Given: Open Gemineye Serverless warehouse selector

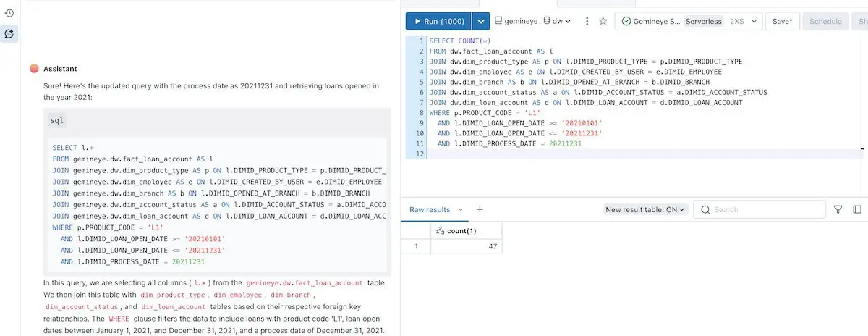Looking at the screenshot, I should pos(687,22).
